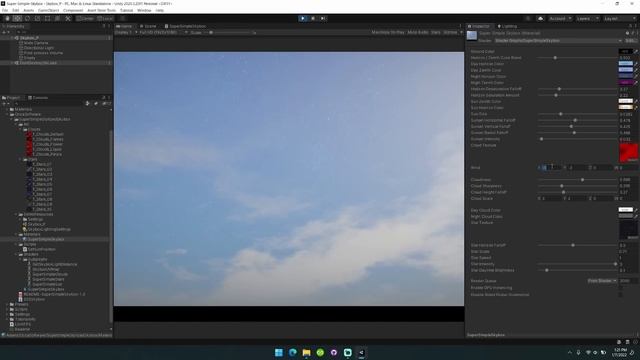Open the Account dropdown
The width and height of the screenshot is (640, 360).
(560, 18)
